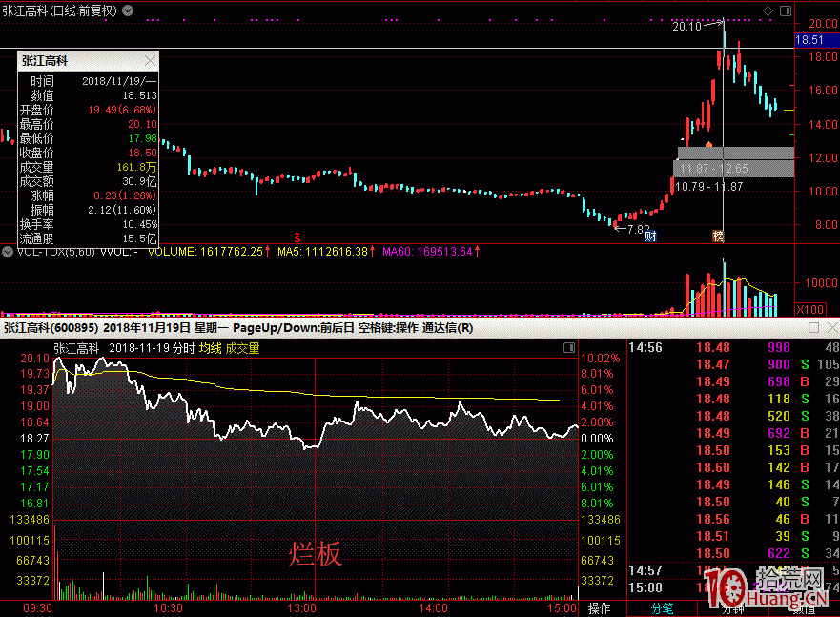Maximize the intraday panel window

tap(813, 327)
